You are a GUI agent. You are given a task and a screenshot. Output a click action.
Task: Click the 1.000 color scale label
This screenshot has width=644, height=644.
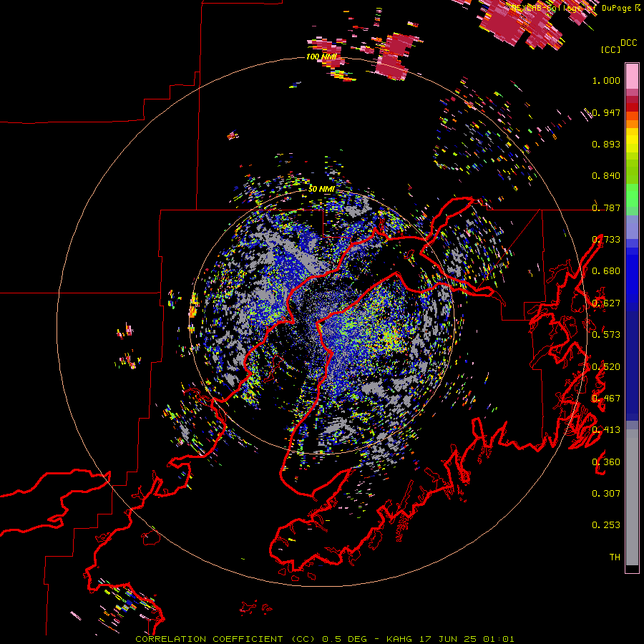[x=606, y=80]
